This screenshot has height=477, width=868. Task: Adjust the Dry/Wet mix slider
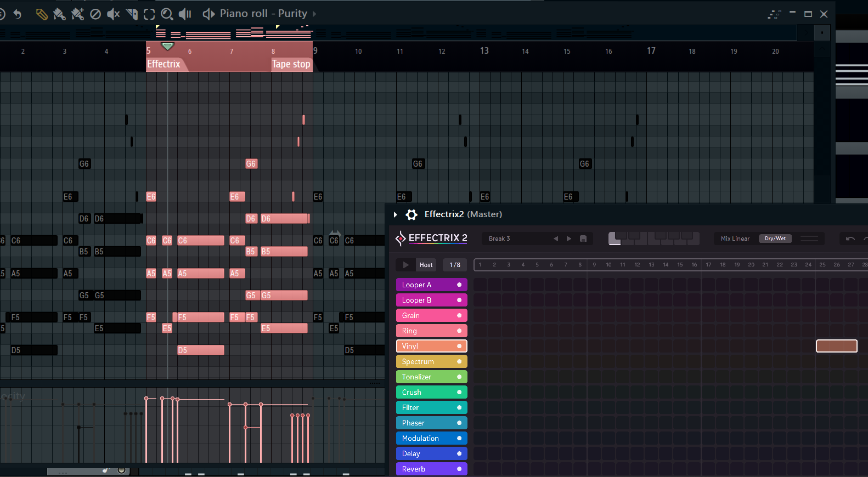[809, 238]
